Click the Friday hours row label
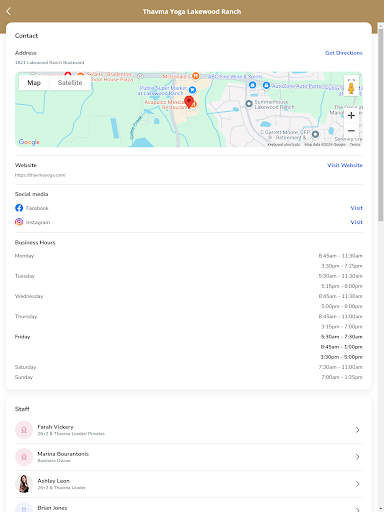Viewport: 384px width, 512px height. point(22,337)
